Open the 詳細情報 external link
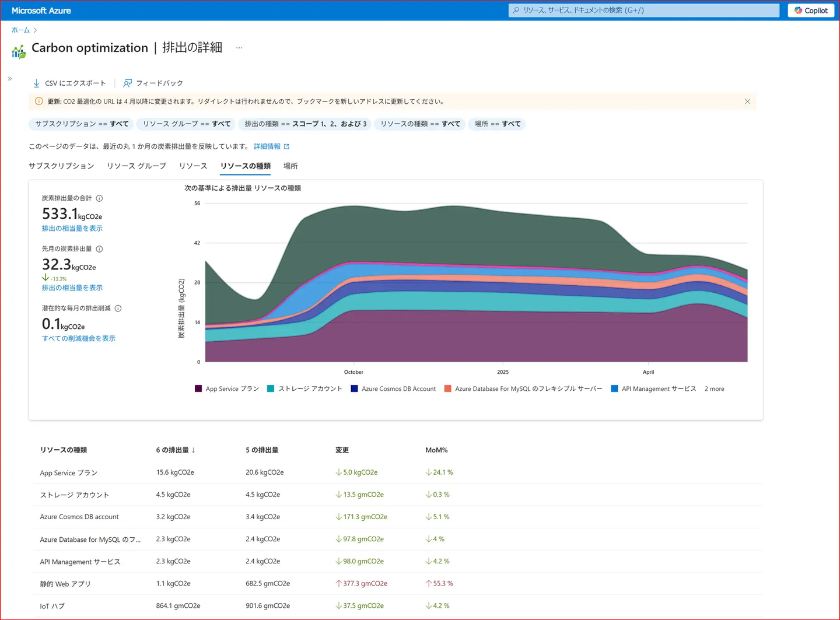 (x=271, y=146)
